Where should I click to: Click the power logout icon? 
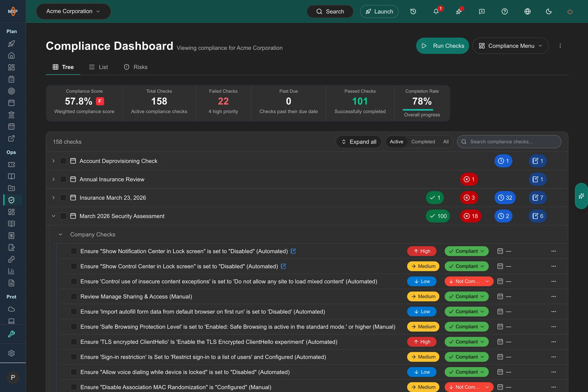[570, 11]
